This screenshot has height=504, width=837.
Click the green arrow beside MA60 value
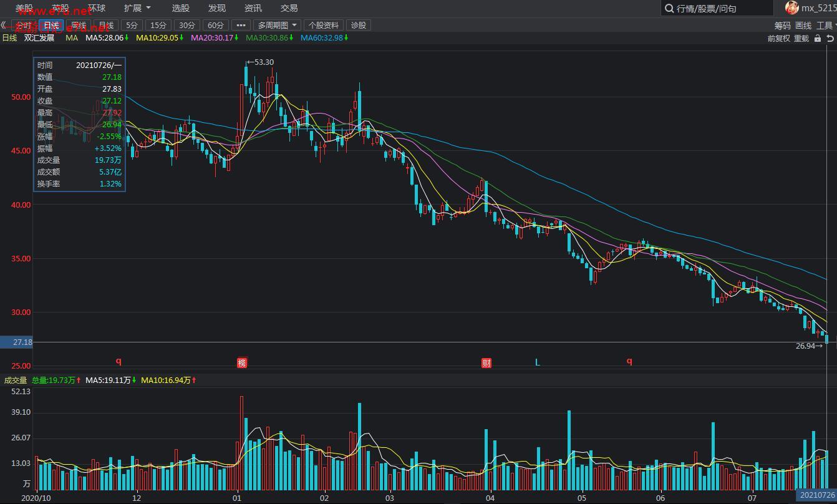(x=346, y=38)
